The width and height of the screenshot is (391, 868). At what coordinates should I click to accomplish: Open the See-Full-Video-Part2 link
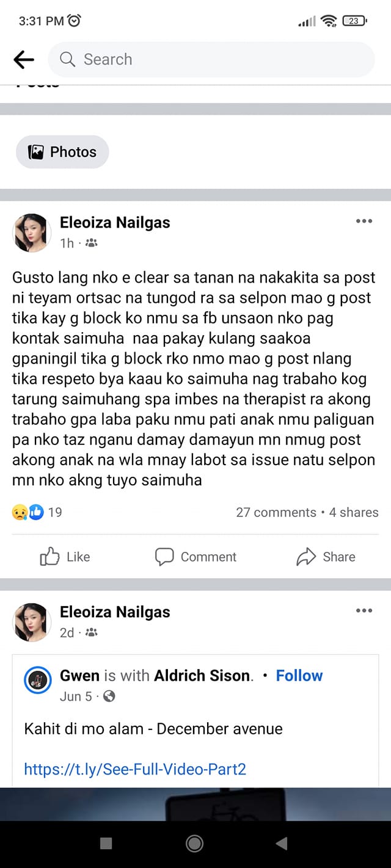[135, 769]
